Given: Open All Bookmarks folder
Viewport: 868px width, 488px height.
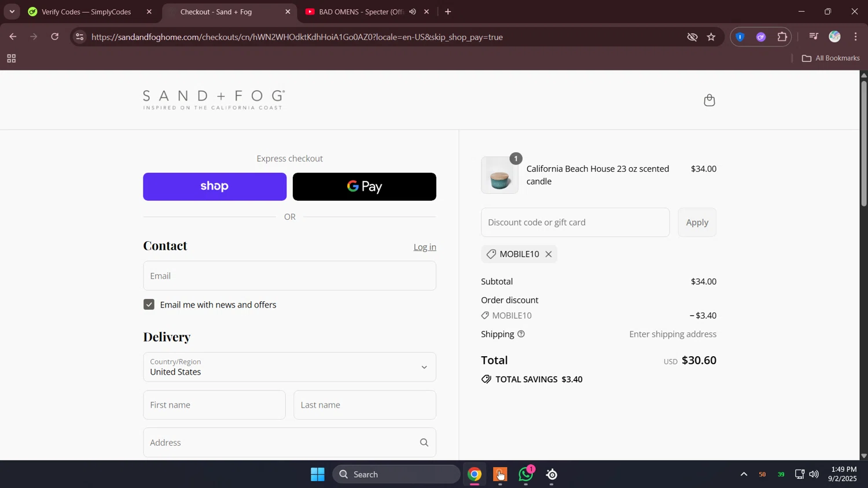Looking at the screenshot, I should point(830,58).
